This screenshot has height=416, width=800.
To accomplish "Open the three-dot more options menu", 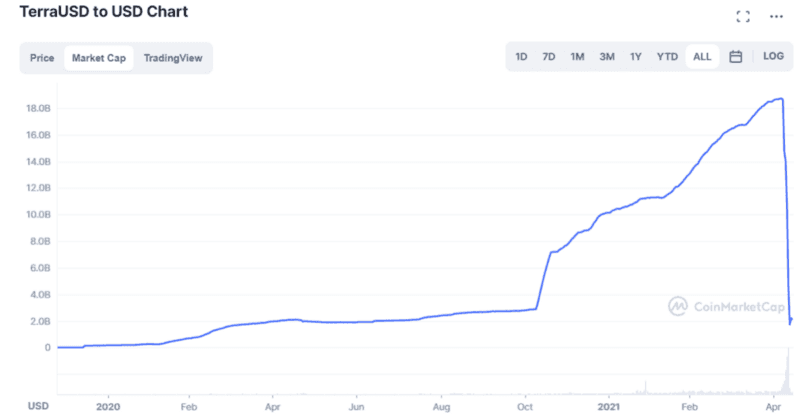I will pyautogui.click(x=776, y=16).
